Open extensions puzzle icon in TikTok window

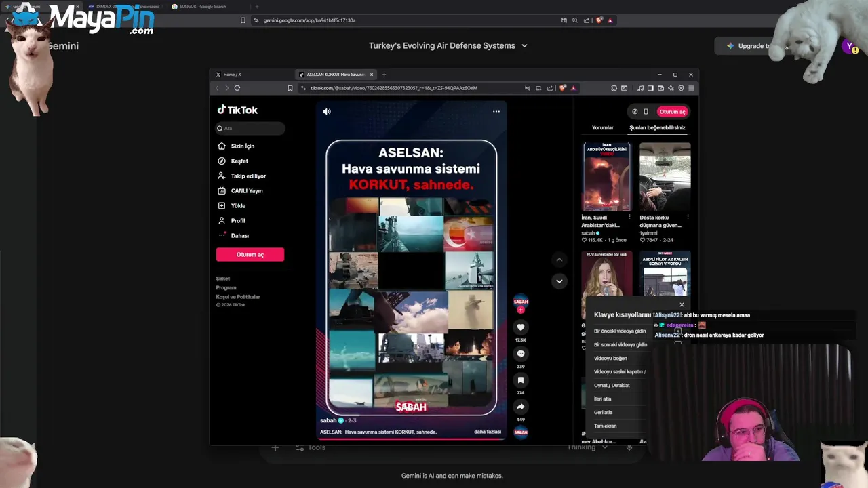point(614,88)
